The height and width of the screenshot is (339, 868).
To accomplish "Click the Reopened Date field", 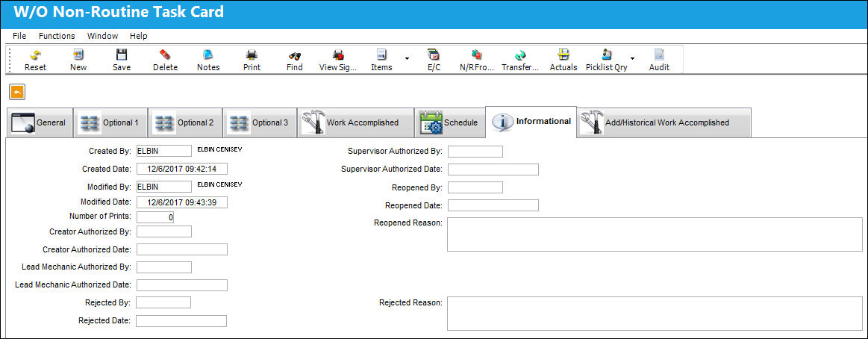I will tap(493, 205).
